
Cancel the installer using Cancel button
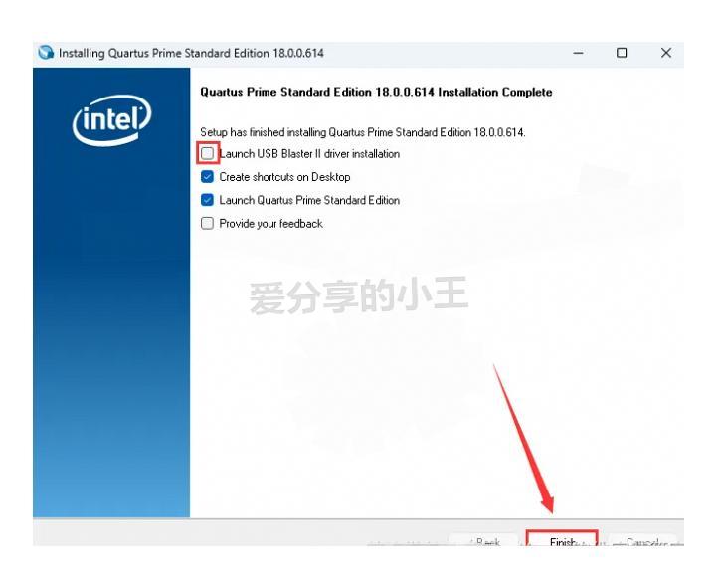pos(643,540)
